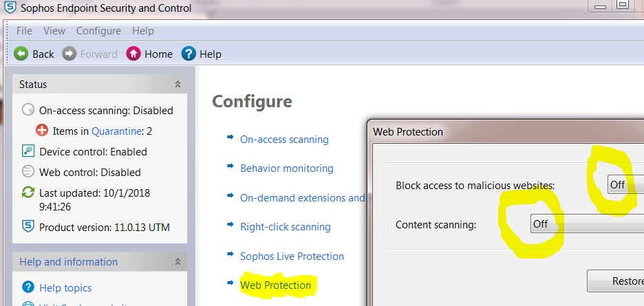
Task: Open the Configure menu
Action: pos(98,31)
